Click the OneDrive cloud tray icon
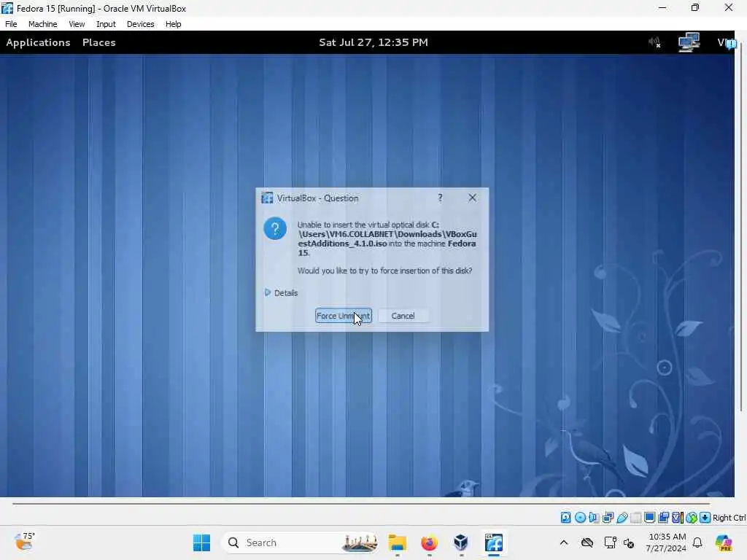This screenshot has width=747, height=560. [587, 542]
